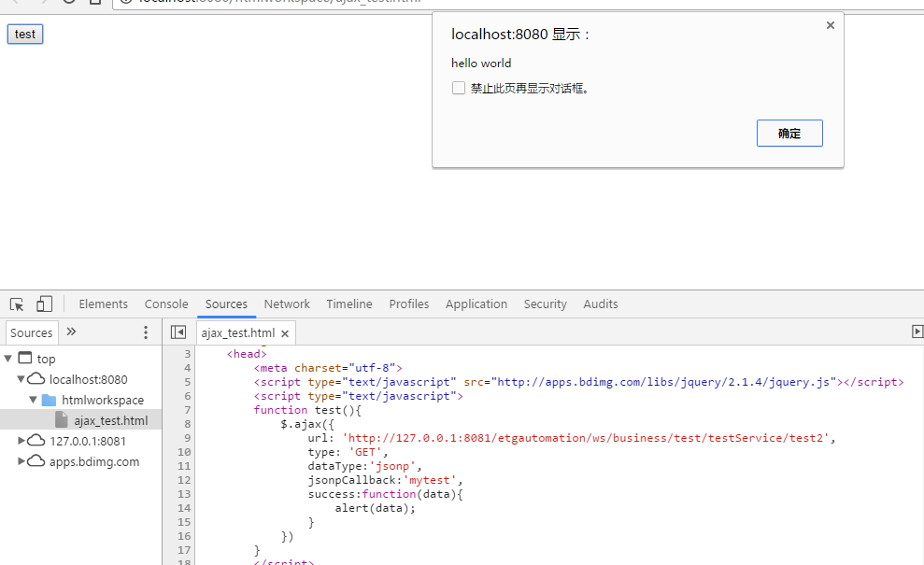Click the jquery.js src URL in code
Viewport: 924px width, 565px height.
pyautogui.click(x=664, y=382)
